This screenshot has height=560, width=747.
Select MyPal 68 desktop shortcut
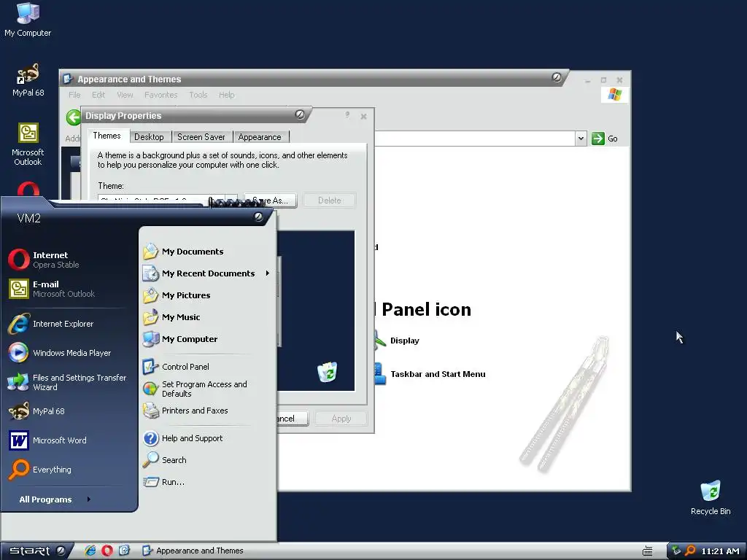tap(28, 80)
